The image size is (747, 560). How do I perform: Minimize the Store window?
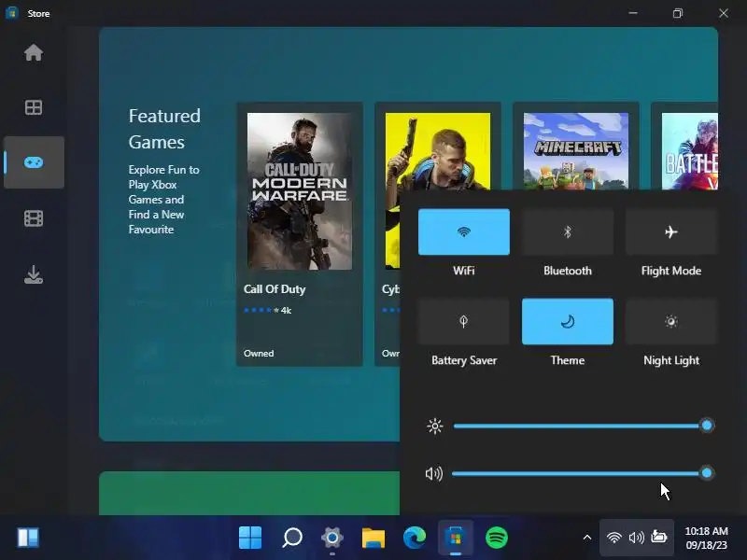coord(633,13)
